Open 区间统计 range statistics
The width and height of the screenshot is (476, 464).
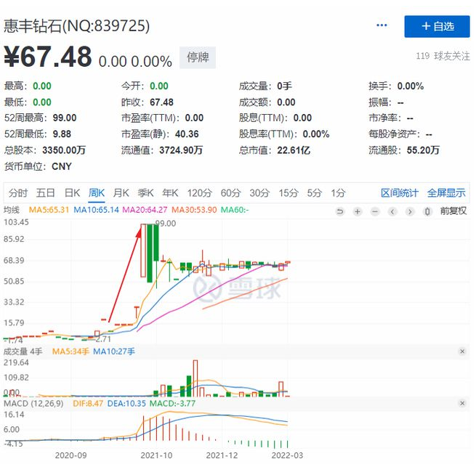pos(400,193)
